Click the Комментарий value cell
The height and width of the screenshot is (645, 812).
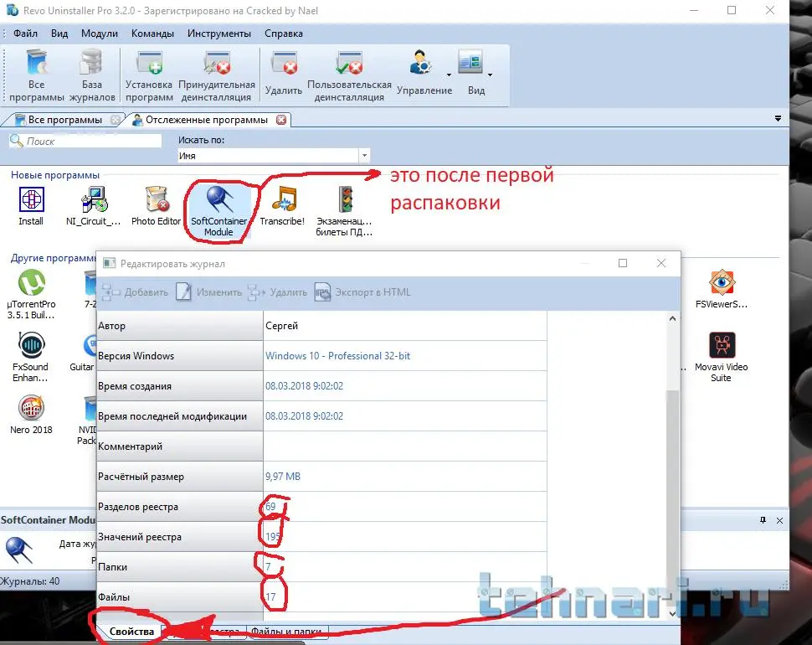pos(404,446)
